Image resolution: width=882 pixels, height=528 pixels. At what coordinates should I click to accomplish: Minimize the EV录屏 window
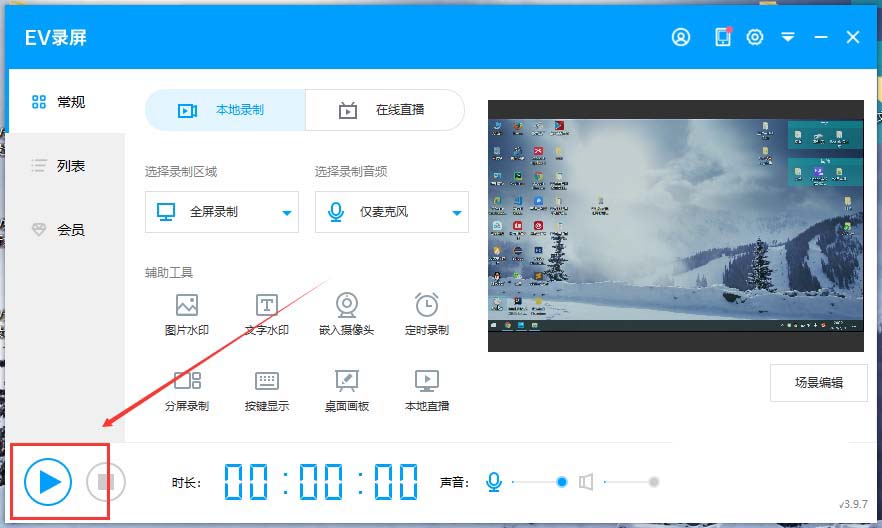click(821, 37)
